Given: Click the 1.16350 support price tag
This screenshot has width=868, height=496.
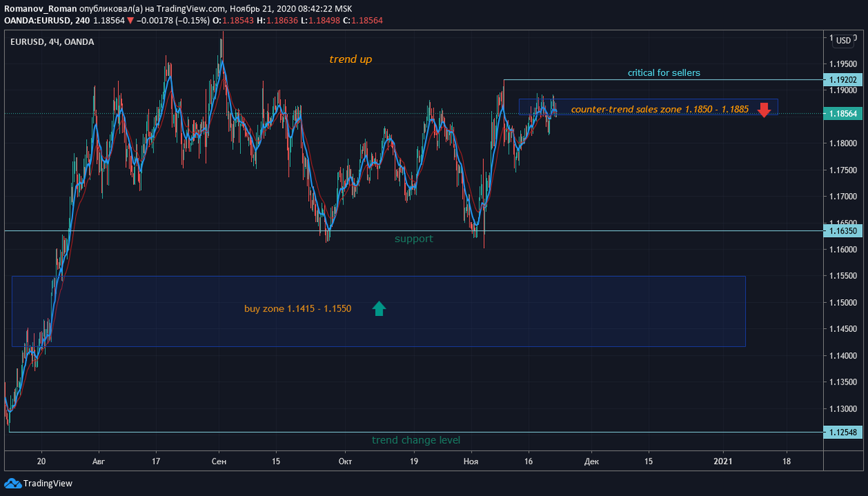Looking at the screenshot, I should (x=843, y=231).
